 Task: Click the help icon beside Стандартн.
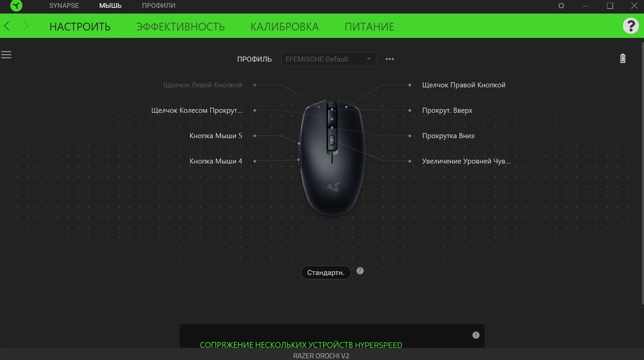point(360,271)
